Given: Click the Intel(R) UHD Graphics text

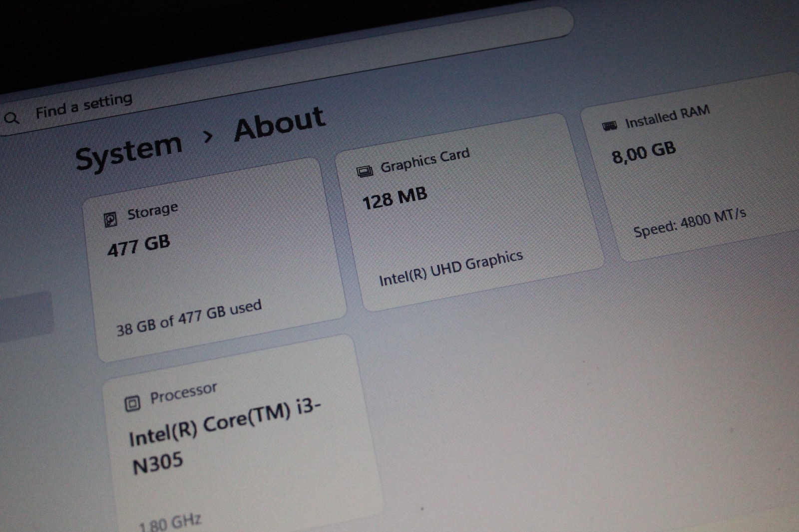Looking at the screenshot, I should pyautogui.click(x=451, y=268).
